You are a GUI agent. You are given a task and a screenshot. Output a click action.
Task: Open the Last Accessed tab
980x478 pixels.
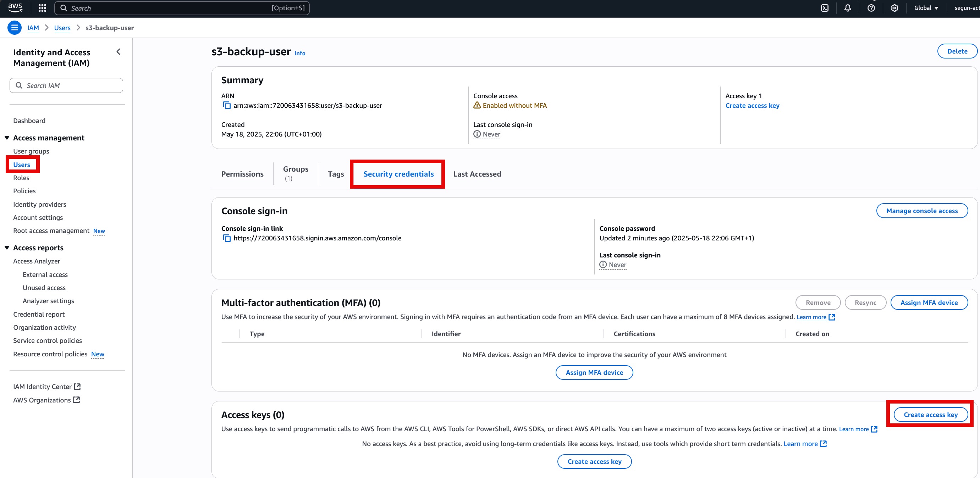point(477,174)
